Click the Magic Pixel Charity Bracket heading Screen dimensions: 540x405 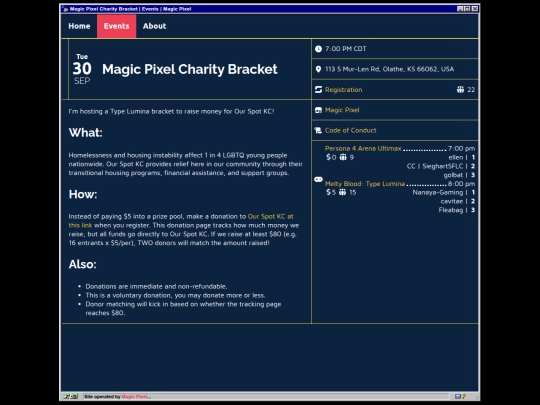point(190,69)
